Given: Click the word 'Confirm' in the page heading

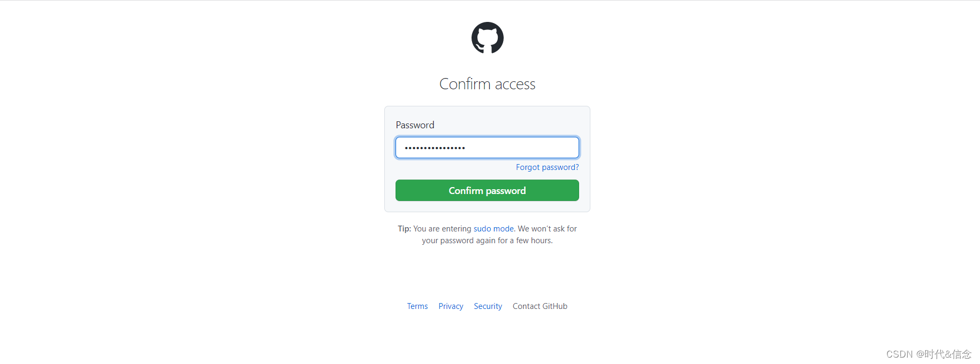Looking at the screenshot, I should pos(465,84).
